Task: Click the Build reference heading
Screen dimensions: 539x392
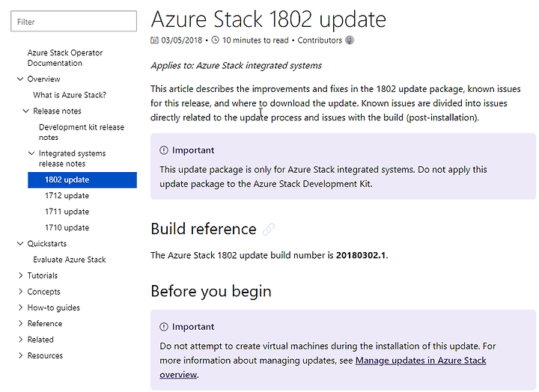Action: click(x=204, y=229)
